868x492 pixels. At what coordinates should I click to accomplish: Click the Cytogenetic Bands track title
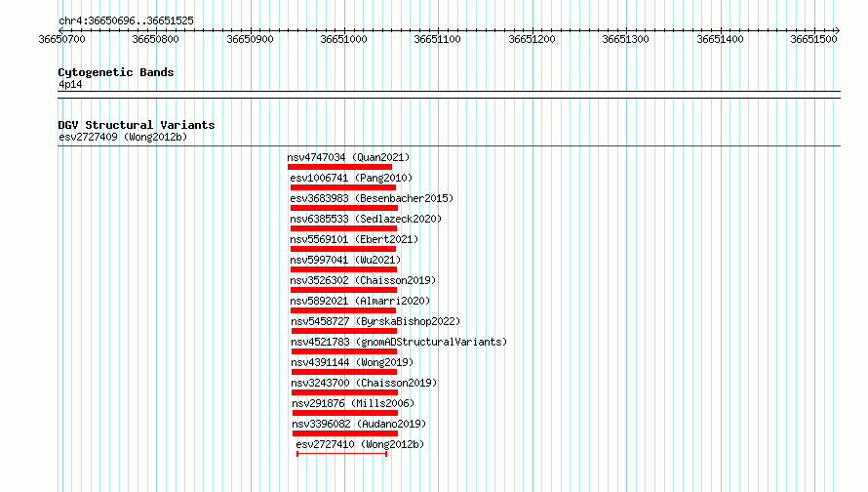coord(116,72)
